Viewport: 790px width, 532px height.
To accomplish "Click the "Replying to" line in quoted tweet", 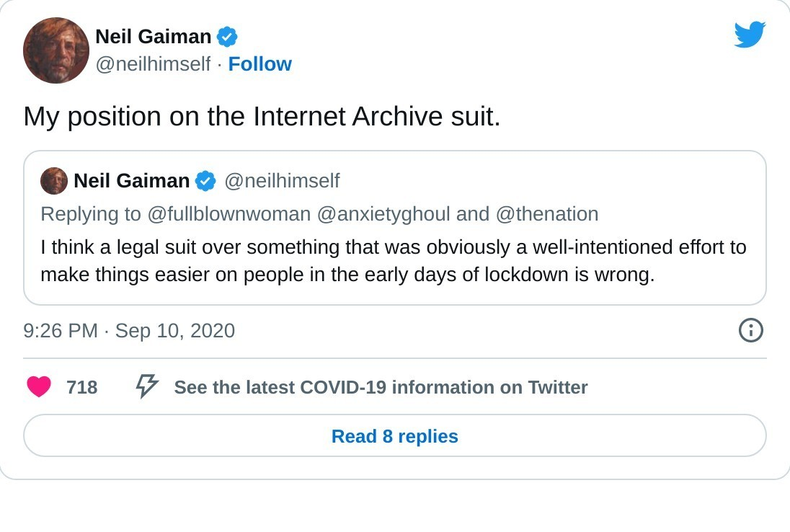I will 319,214.
